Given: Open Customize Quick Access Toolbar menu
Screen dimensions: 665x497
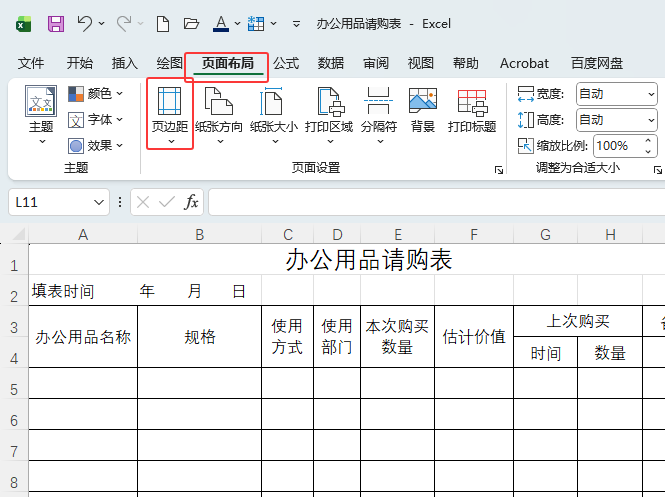Looking at the screenshot, I should click(296, 24).
